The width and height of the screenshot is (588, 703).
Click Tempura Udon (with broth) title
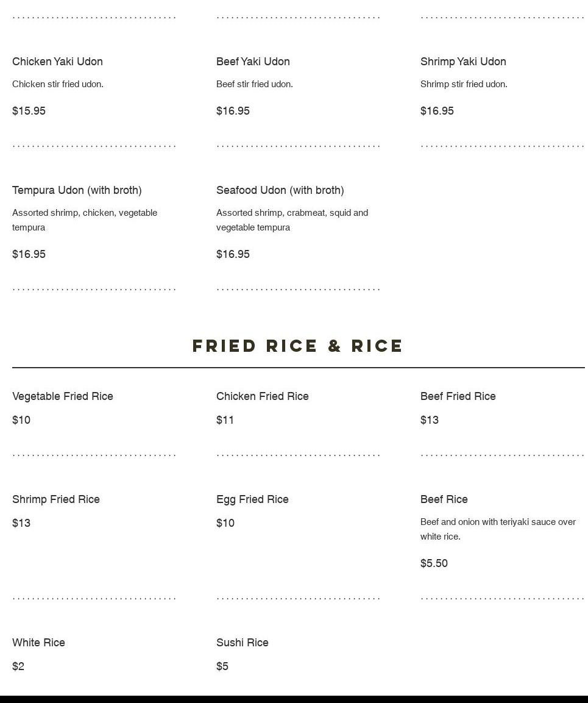point(77,190)
